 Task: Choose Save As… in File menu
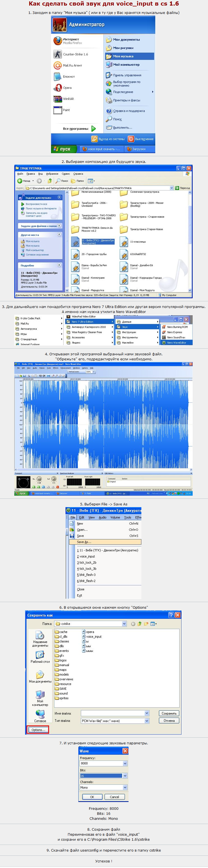pyautogui.click(x=105, y=542)
